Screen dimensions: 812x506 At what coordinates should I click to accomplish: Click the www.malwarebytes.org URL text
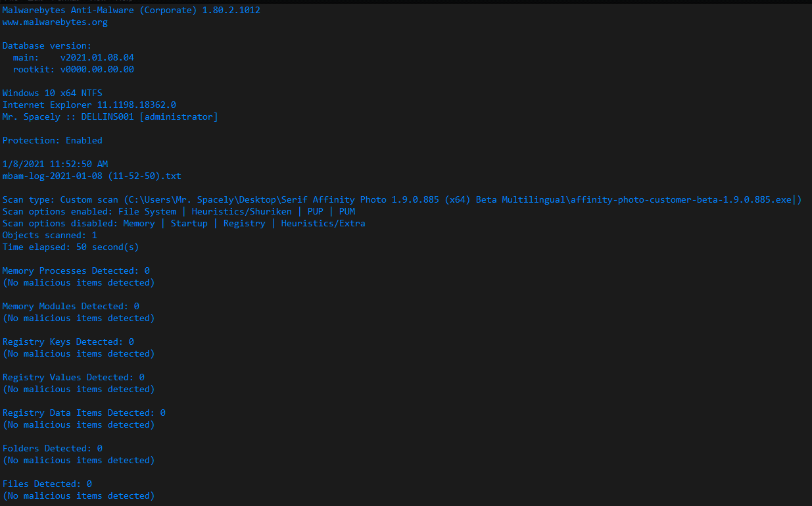(x=55, y=22)
